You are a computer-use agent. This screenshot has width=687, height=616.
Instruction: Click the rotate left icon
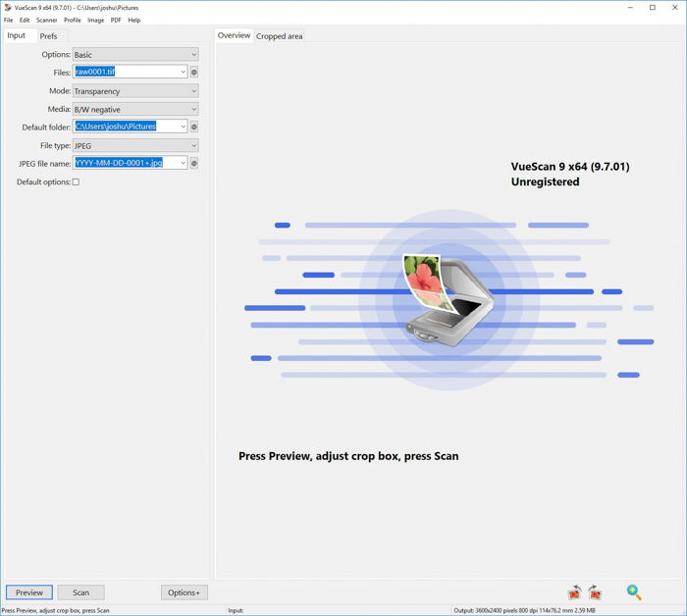pos(574,591)
